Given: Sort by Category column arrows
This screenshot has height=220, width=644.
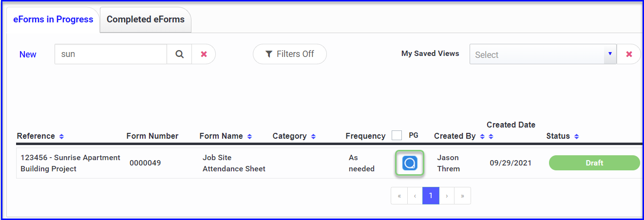Looking at the screenshot, I should (x=313, y=136).
